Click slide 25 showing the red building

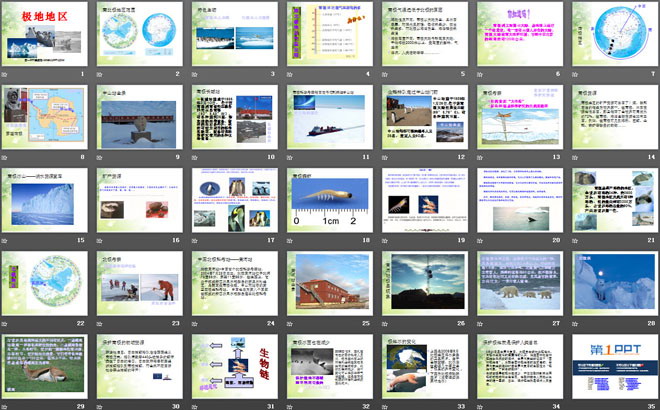tap(328, 285)
